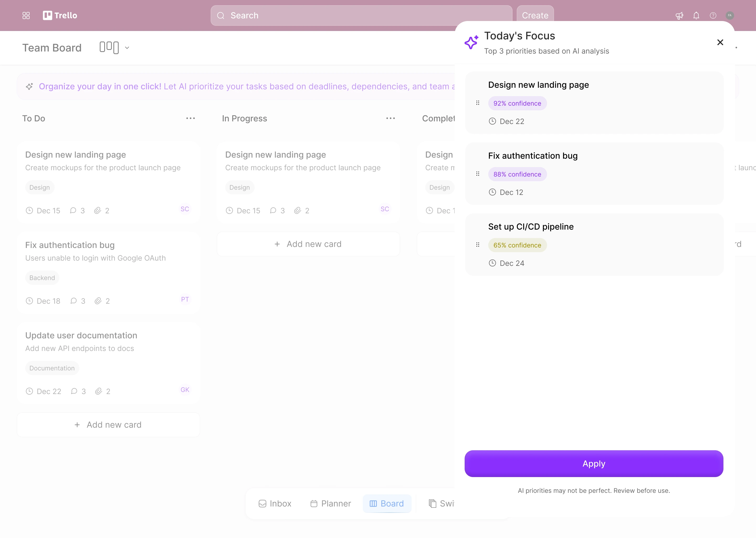Click the 92% confidence badge
Image resolution: width=756 pixels, height=538 pixels.
(517, 103)
